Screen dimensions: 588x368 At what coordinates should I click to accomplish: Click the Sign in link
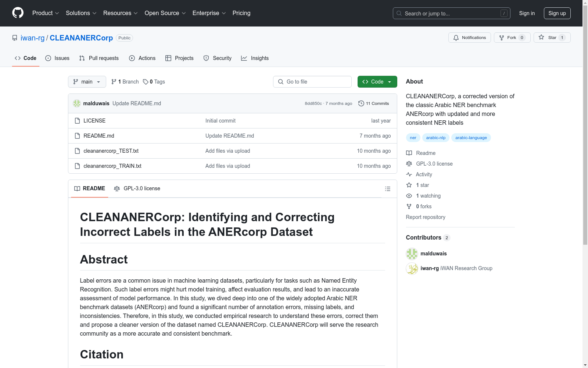click(527, 13)
